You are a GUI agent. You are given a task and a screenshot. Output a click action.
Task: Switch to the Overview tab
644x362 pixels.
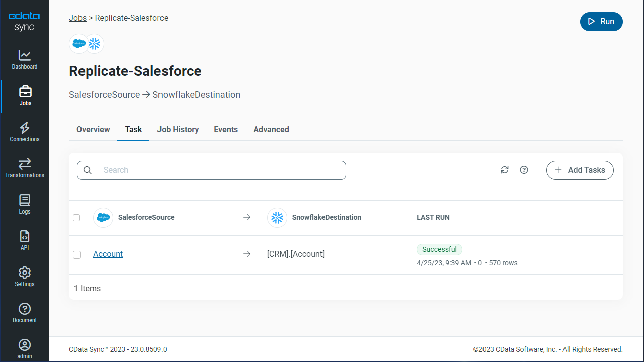click(x=93, y=130)
